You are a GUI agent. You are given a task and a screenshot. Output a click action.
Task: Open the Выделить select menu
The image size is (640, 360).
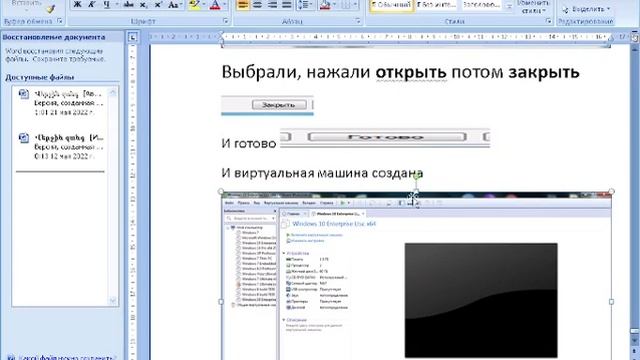click(586, 9)
